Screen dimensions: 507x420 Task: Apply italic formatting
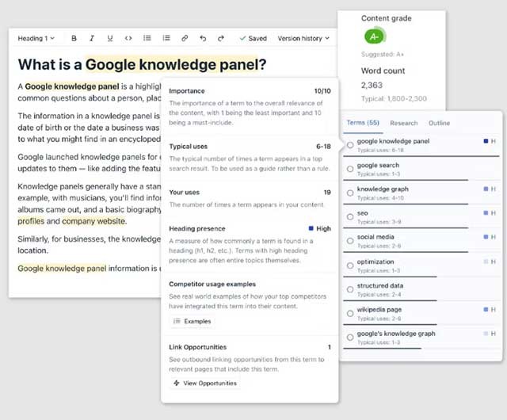[x=92, y=38]
